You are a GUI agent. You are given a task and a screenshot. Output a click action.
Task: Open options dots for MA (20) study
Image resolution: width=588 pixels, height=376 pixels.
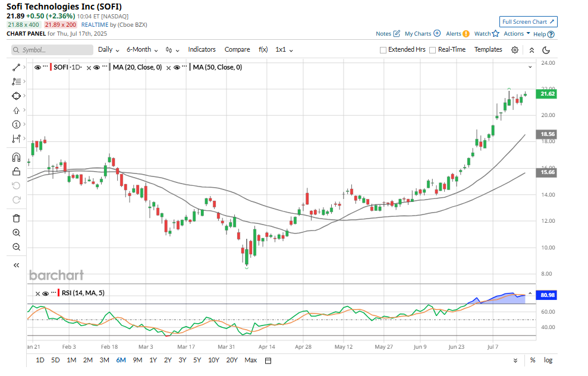[105, 67]
